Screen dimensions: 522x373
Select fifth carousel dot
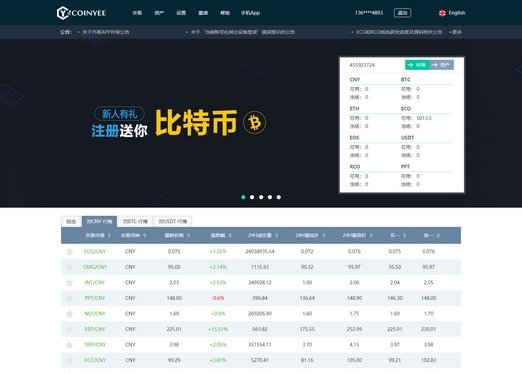pos(279,197)
